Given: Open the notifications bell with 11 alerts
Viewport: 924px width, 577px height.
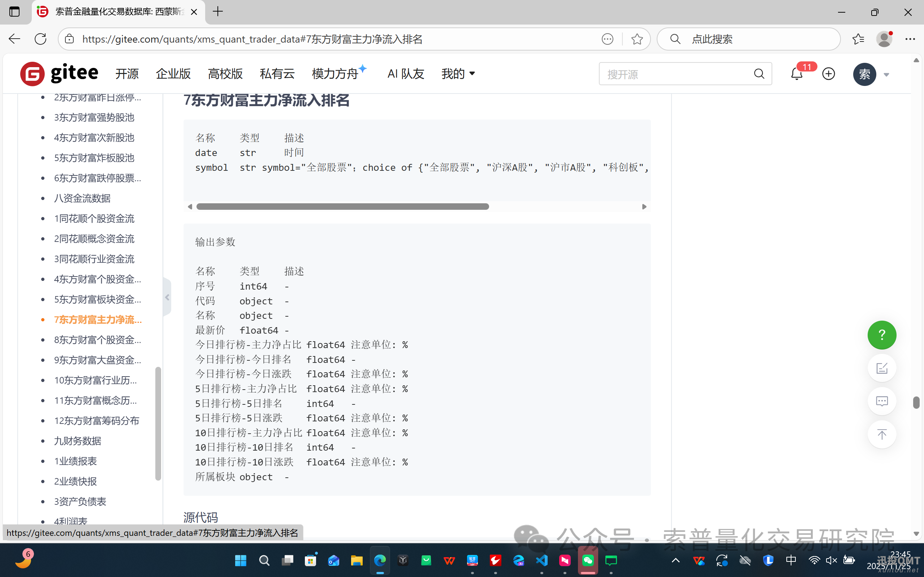Looking at the screenshot, I should click(796, 74).
